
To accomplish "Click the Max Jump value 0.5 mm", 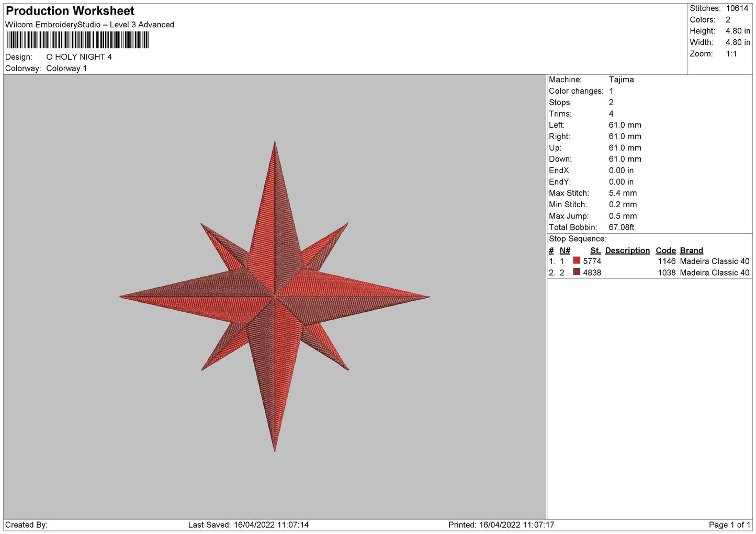I will (x=623, y=216).
